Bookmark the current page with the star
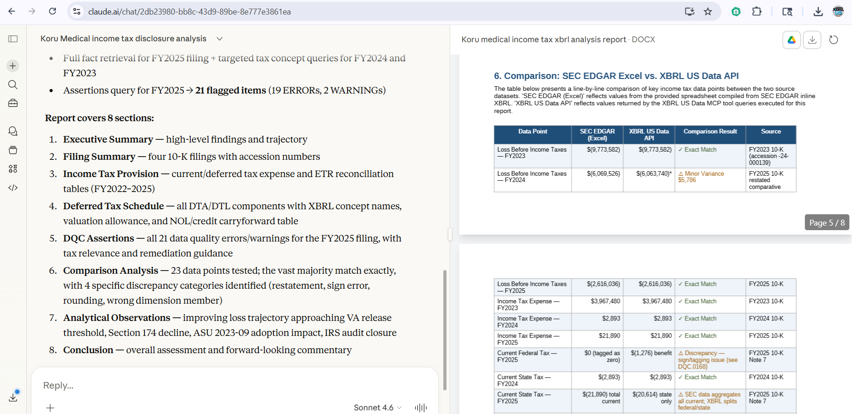The width and height of the screenshot is (868, 414). [708, 12]
